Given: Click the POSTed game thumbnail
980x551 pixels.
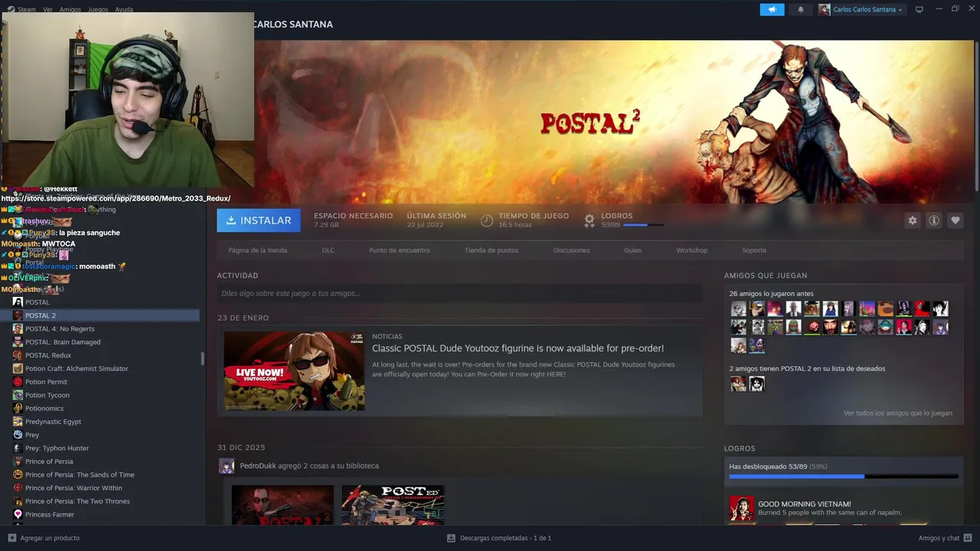Looking at the screenshot, I should 393,505.
